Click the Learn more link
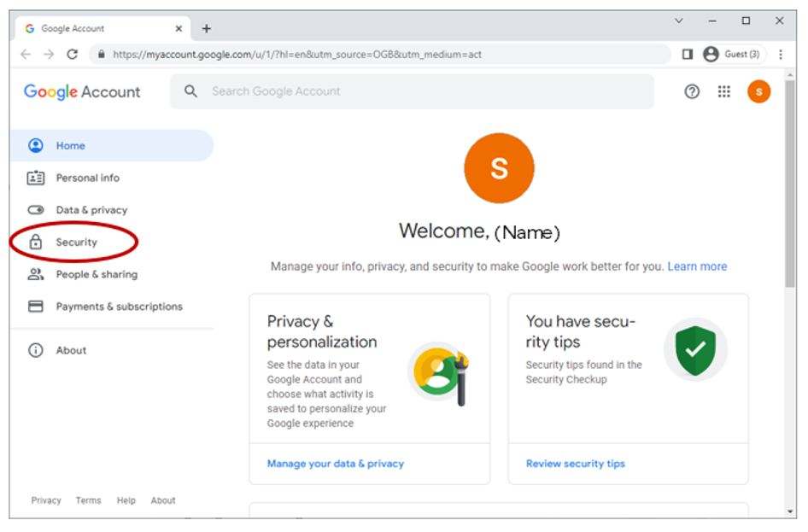 click(x=697, y=266)
